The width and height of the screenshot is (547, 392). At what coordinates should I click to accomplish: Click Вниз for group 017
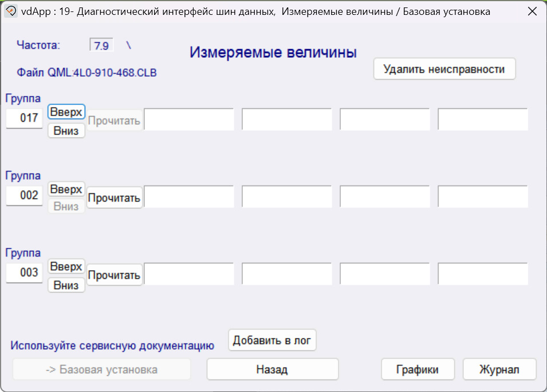(x=66, y=130)
